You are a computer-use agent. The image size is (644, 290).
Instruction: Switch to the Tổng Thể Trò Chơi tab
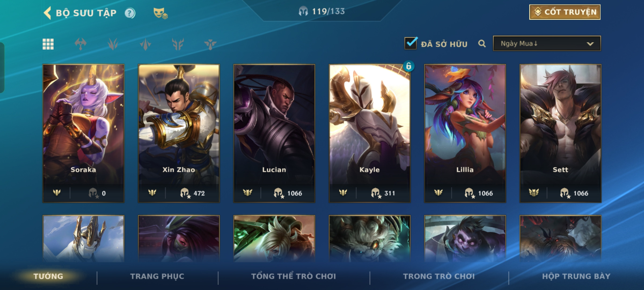pyautogui.click(x=294, y=276)
